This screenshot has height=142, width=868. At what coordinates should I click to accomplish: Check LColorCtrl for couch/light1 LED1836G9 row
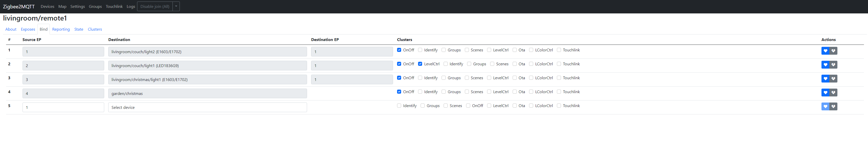(x=531, y=64)
